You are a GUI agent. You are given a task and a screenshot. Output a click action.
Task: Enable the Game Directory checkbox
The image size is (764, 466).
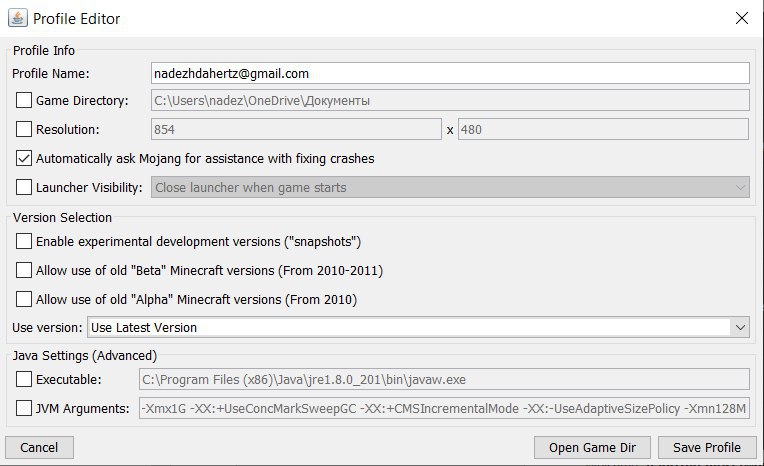pos(24,100)
